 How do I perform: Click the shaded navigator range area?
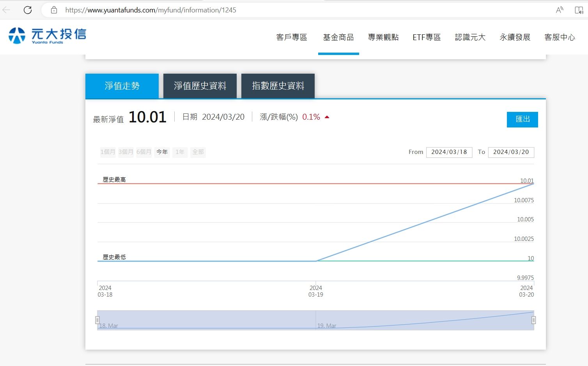[x=315, y=320]
